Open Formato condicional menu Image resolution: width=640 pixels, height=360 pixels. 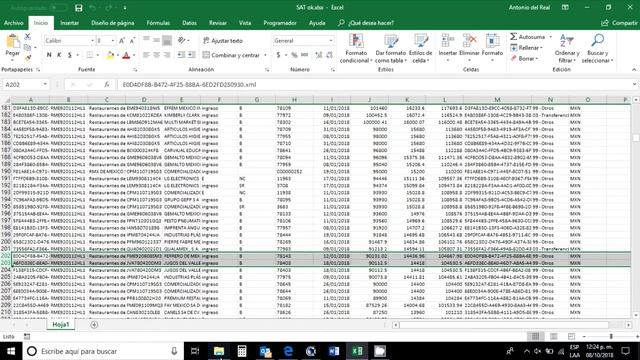click(356, 49)
